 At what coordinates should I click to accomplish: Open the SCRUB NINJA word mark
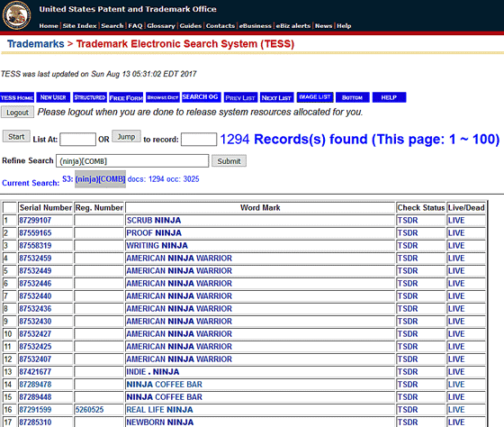[x=154, y=221]
